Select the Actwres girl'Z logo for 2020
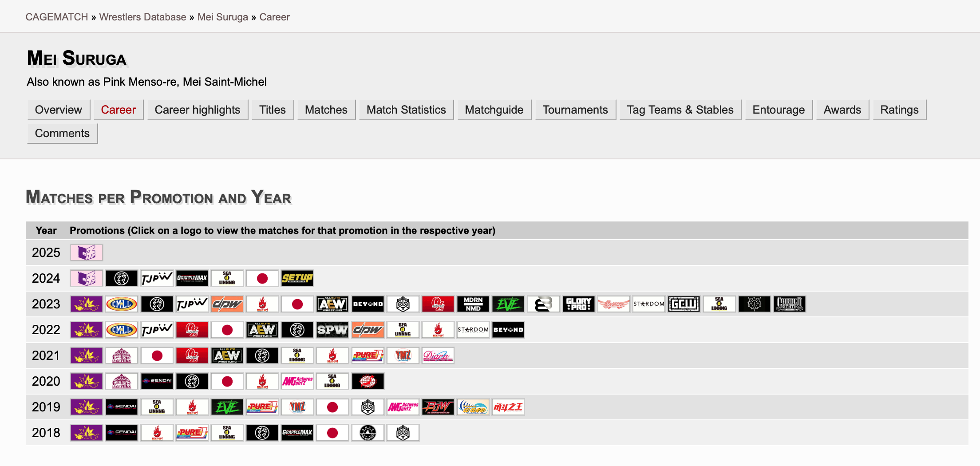Viewport: 980px width, 466px height. pos(297,381)
